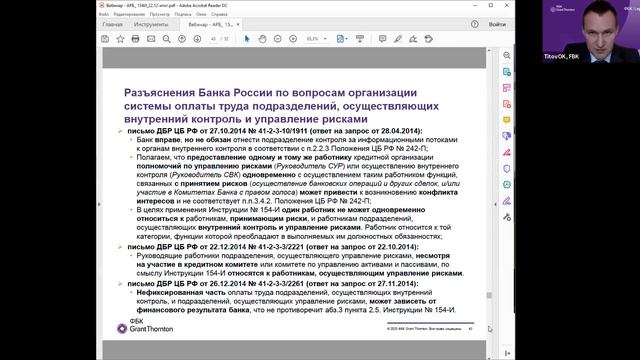The image size is (640, 360).
Task: Open the Просмотр menu
Action: (x=160, y=14)
